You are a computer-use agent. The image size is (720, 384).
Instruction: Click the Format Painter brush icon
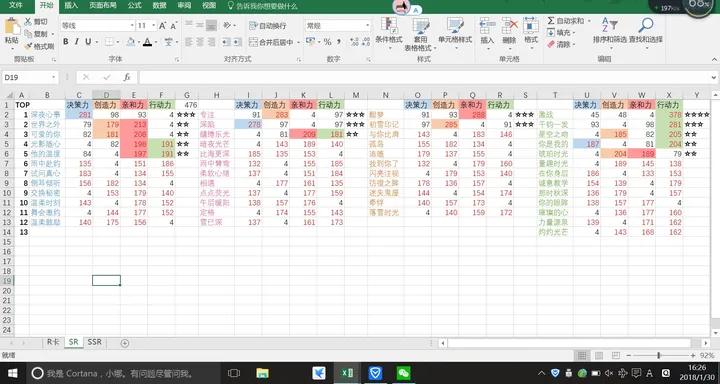click(28, 46)
